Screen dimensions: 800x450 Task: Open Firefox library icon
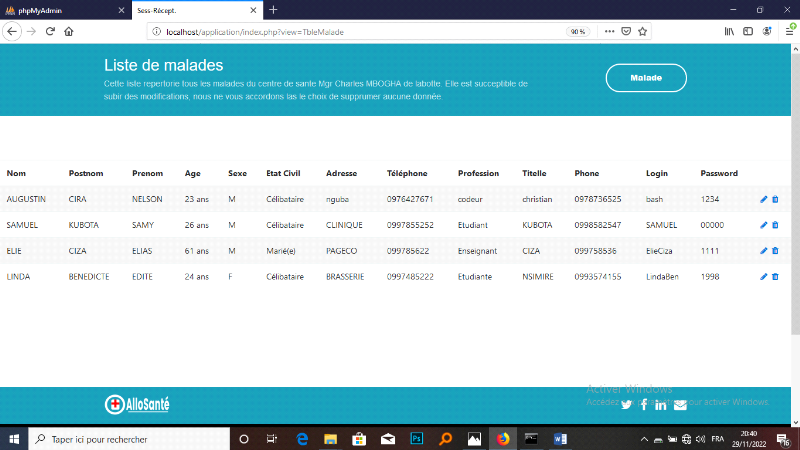(x=729, y=32)
